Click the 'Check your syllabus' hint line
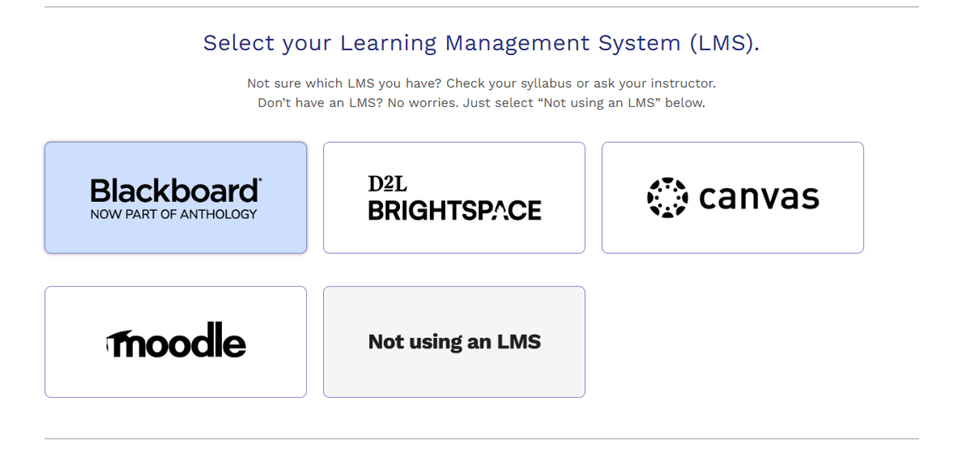 [481, 83]
